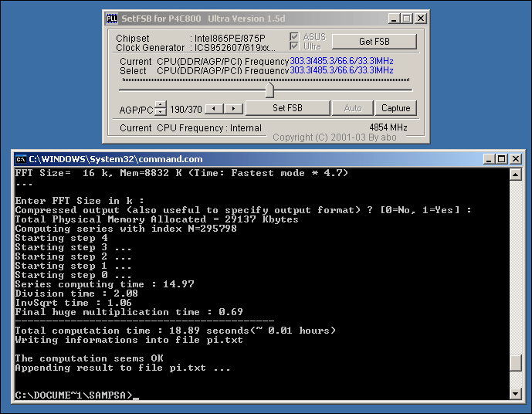Viewport: 532px width, 414px height.
Task: Minimize the SetFSB window
Action: click(x=395, y=18)
